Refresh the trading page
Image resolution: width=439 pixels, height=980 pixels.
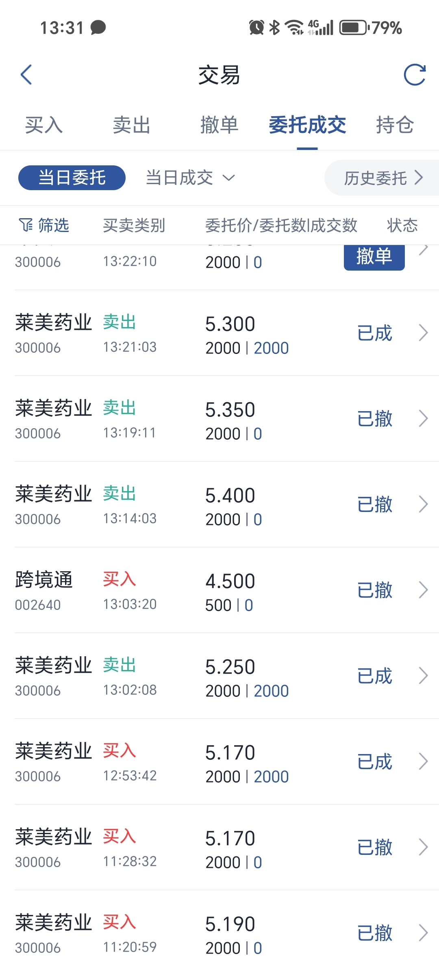coord(414,75)
